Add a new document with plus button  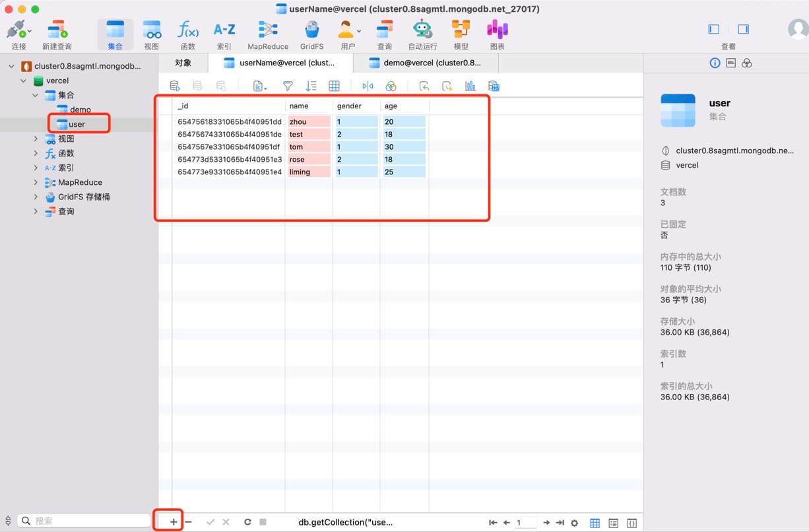click(x=173, y=522)
